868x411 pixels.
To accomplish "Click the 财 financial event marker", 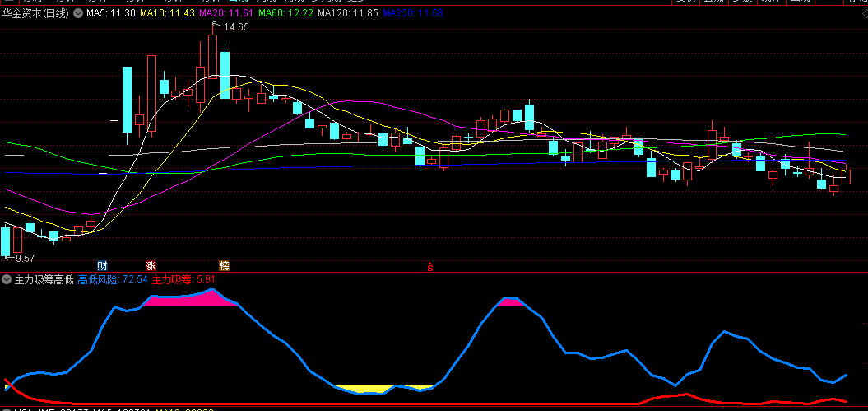I will [x=103, y=265].
